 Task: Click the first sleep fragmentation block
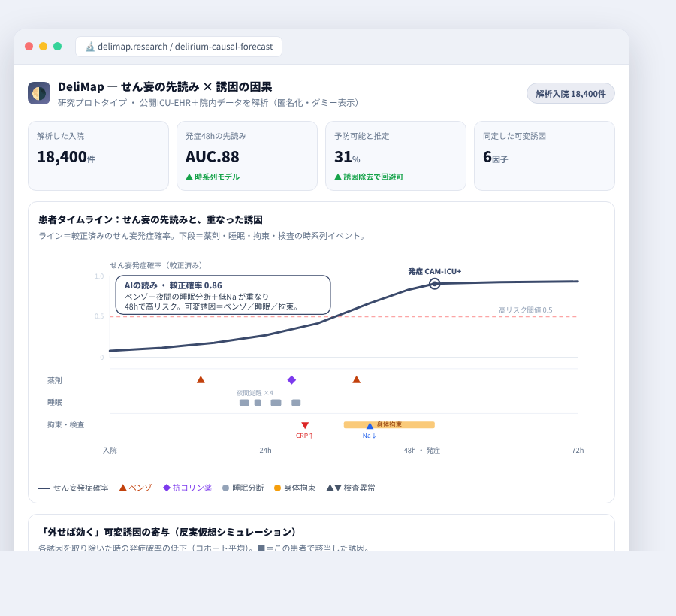click(244, 403)
